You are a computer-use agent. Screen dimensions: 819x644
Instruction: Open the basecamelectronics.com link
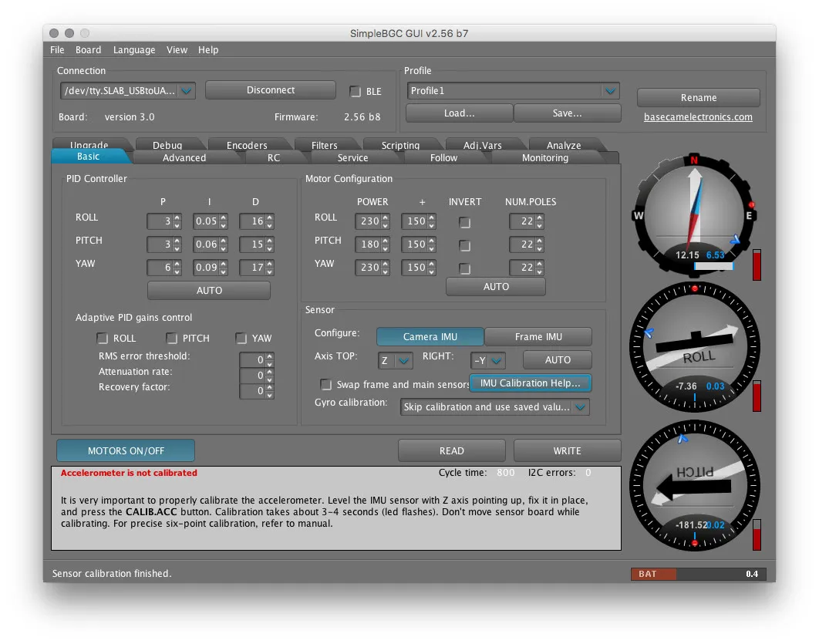pyautogui.click(x=698, y=117)
